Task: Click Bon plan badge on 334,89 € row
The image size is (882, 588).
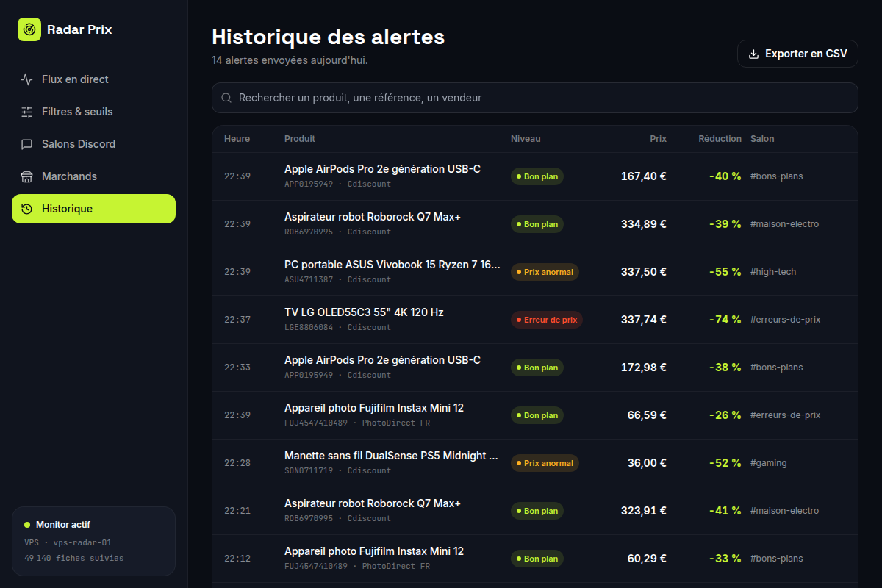Action: coord(537,224)
